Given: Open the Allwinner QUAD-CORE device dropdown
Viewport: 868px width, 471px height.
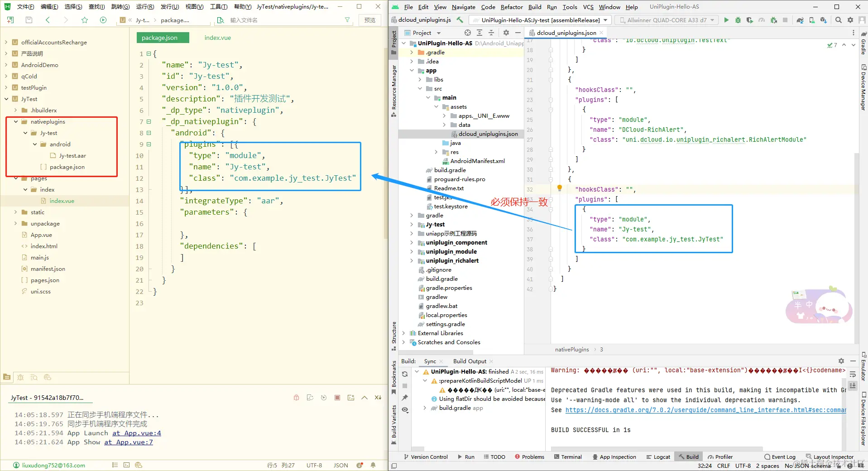Looking at the screenshot, I should coord(667,20).
